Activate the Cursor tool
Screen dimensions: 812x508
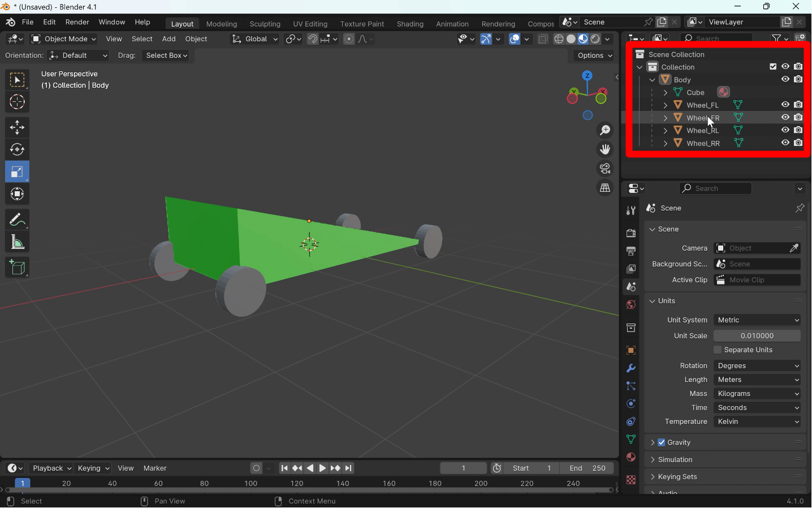tap(17, 102)
